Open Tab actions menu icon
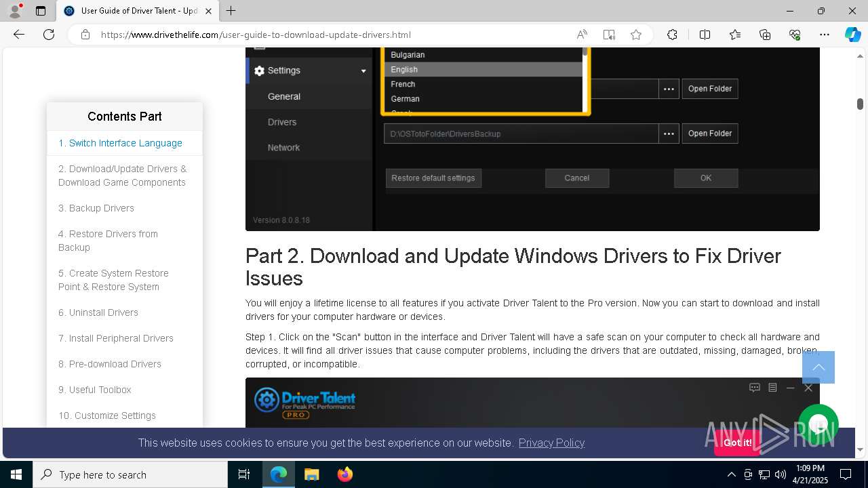This screenshot has height=488, width=868. coord(41,11)
